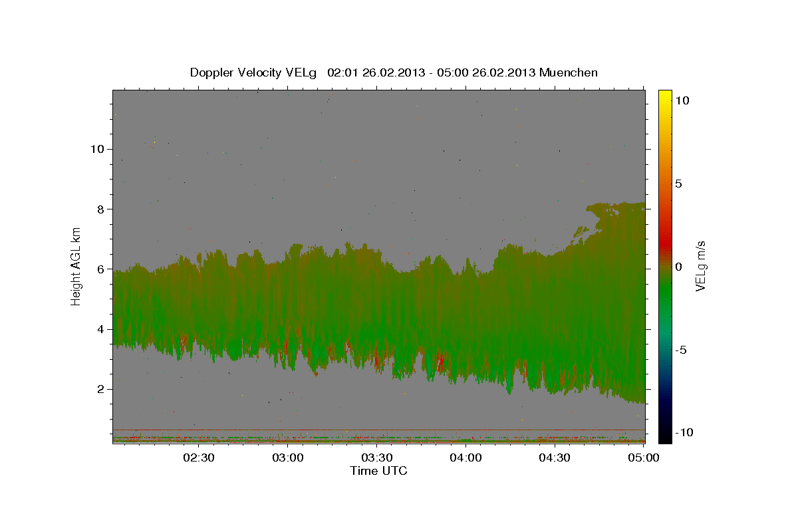Click the colorbar tick label '-10'
Screen dimensions: 798x532
(684, 433)
